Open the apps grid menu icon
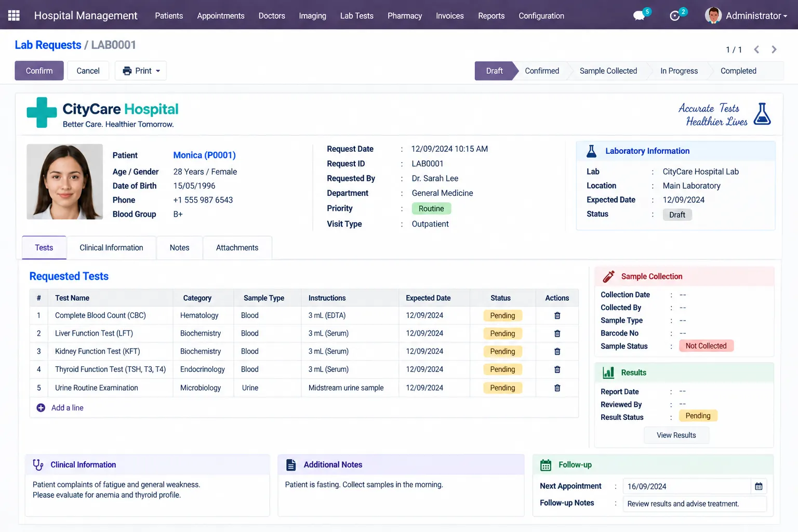Image resolution: width=798 pixels, height=532 pixels. tap(14, 16)
